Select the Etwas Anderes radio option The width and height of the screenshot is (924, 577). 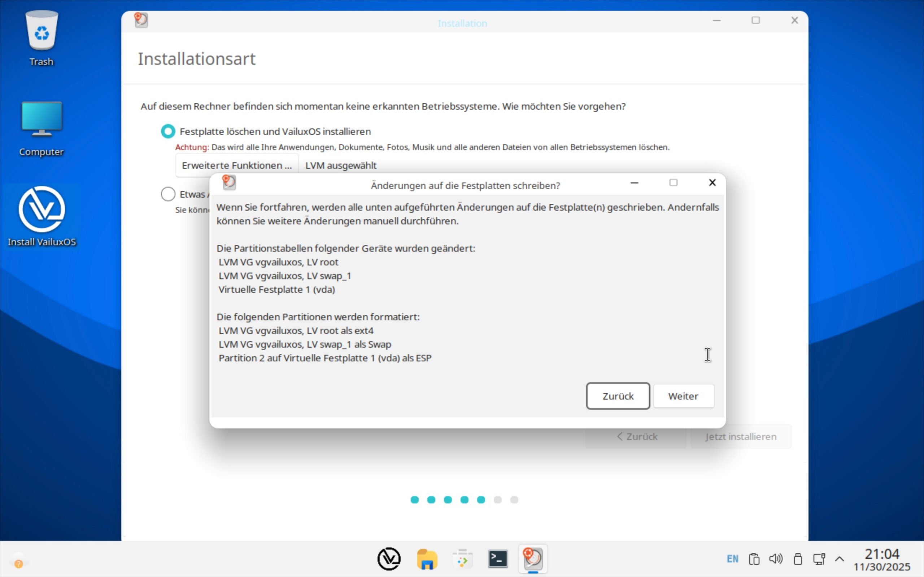pyautogui.click(x=168, y=194)
